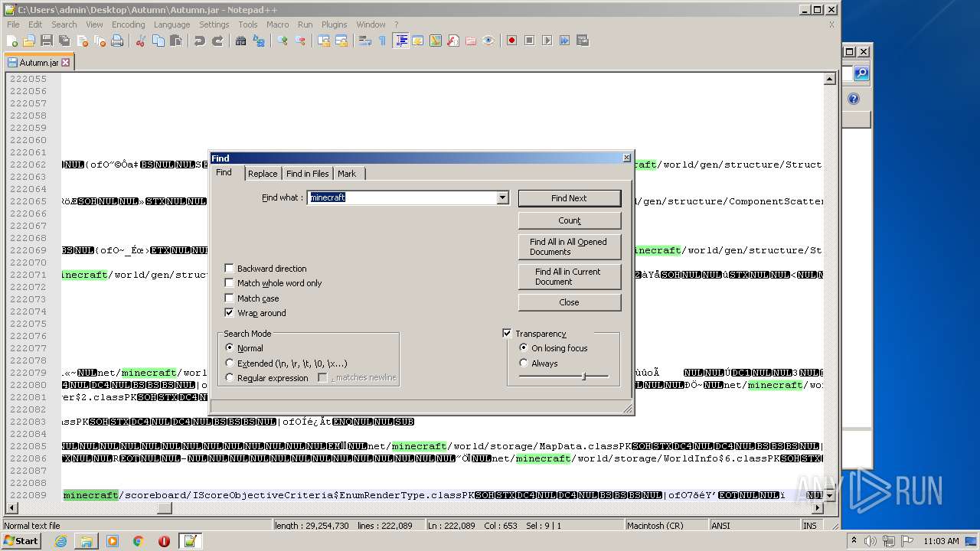Screen dimensions: 980x551
Task: Click the Copy toolbar icon
Action: (158, 41)
